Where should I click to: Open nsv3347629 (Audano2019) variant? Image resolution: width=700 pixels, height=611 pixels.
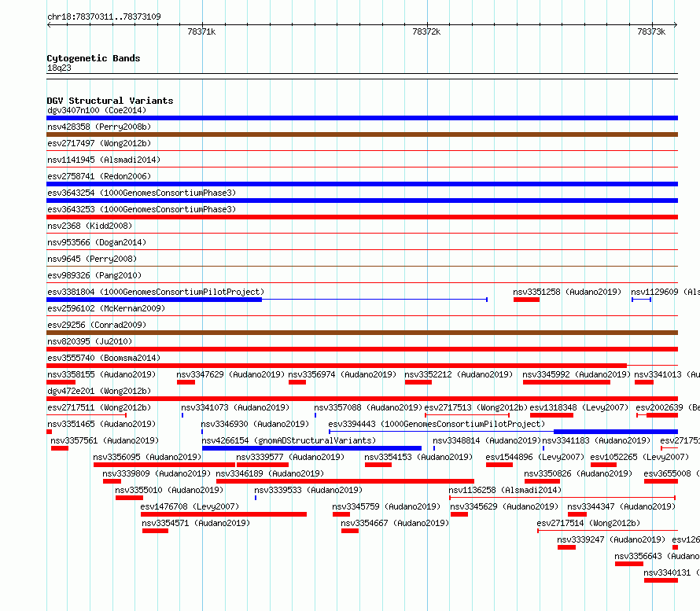[230, 374]
